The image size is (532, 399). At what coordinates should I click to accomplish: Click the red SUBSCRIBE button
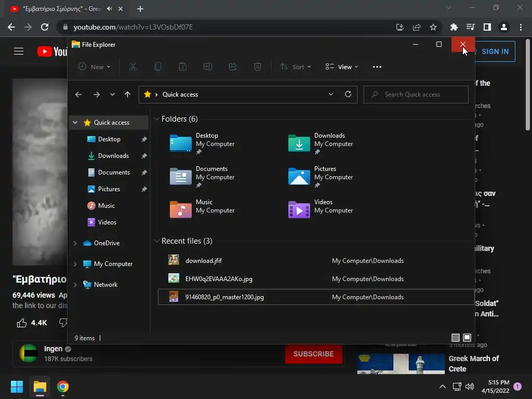coord(313,354)
